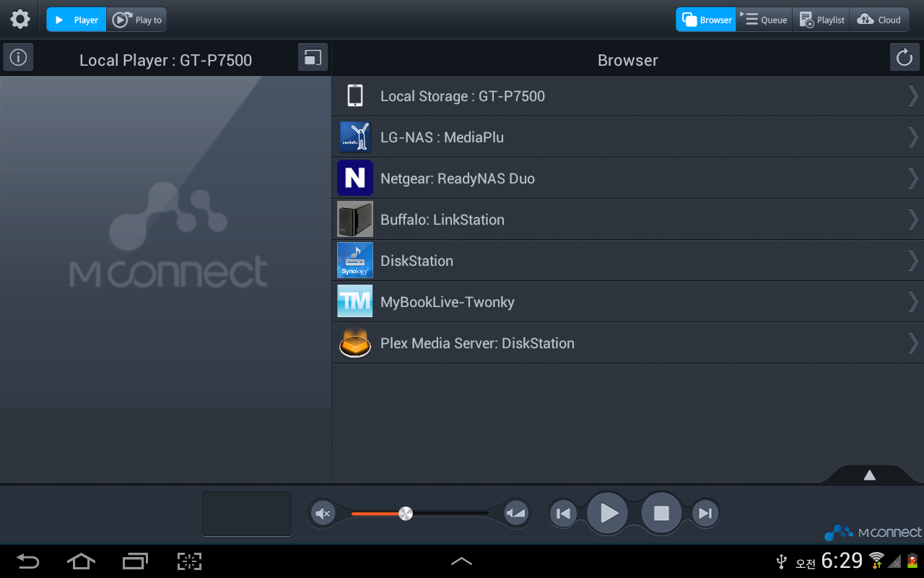The image size is (924, 578).
Task: Tap the Android home button
Action: [81, 561]
